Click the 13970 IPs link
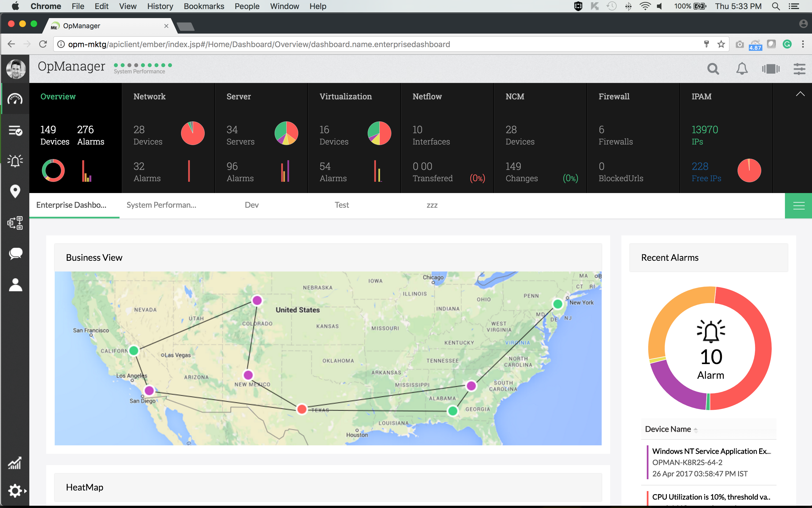This screenshot has height=508, width=812. pos(705,135)
